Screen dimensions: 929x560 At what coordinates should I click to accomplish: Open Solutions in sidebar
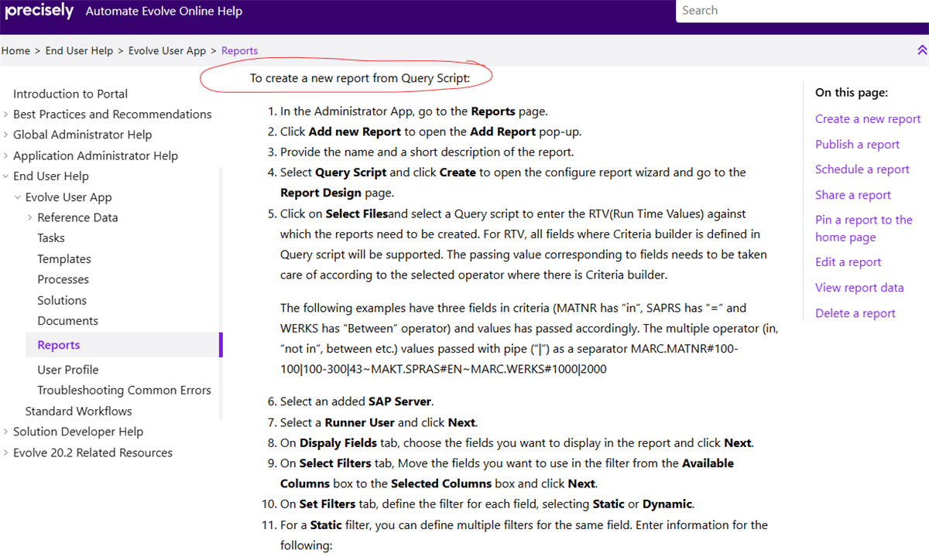(x=62, y=300)
